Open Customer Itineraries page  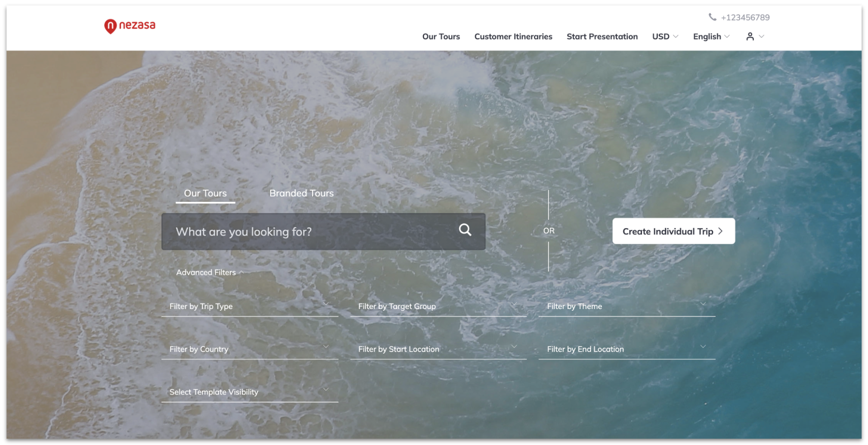[x=513, y=37]
